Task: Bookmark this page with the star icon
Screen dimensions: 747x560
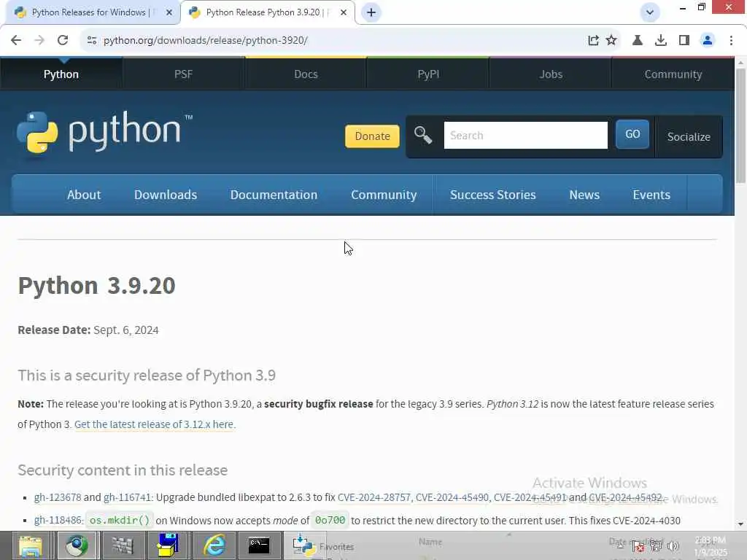Action: (x=611, y=41)
